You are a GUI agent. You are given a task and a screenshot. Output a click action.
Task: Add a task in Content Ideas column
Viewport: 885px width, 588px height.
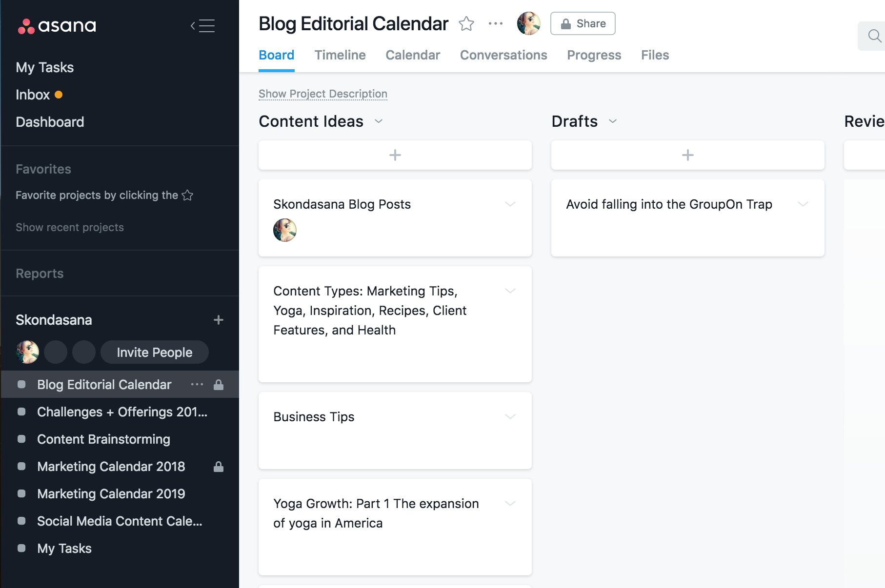click(395, 155)
